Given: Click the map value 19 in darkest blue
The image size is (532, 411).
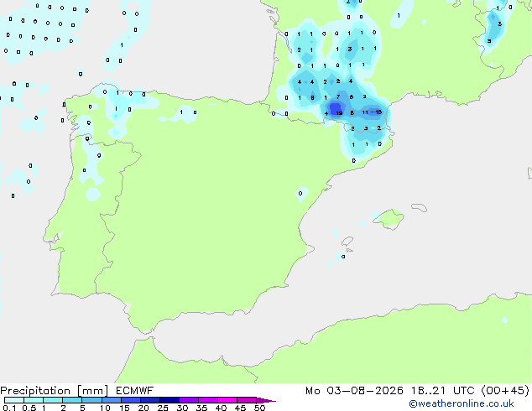Looking at the screenshot, I should (339, 113).
